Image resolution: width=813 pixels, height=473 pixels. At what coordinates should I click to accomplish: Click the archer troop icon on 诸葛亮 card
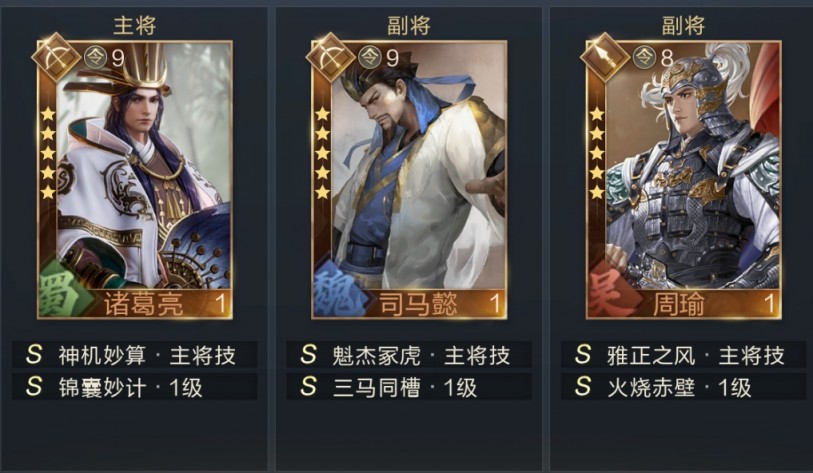click(x=56, y=58)
